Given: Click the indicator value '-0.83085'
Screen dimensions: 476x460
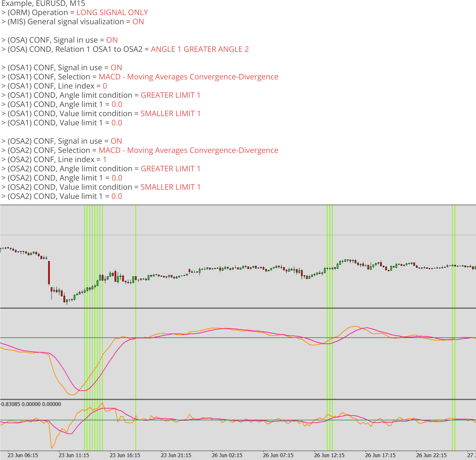Looking at the screenshot, I should click(x=10, y=404).
